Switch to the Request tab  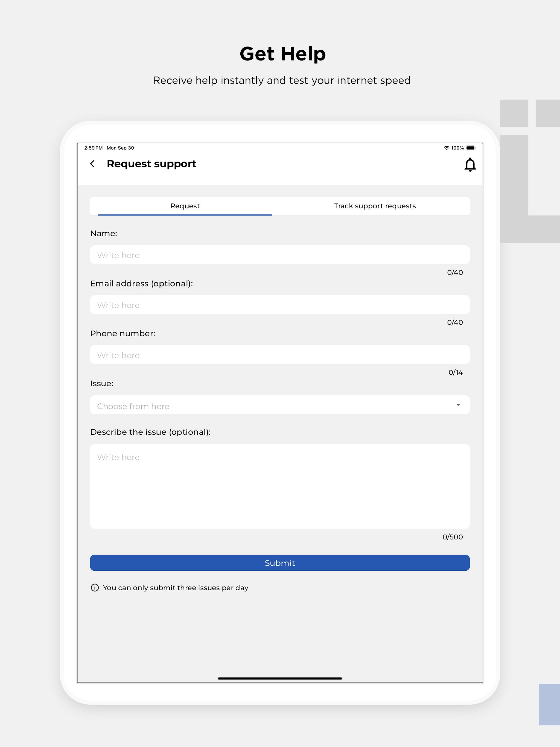[185, 206]
